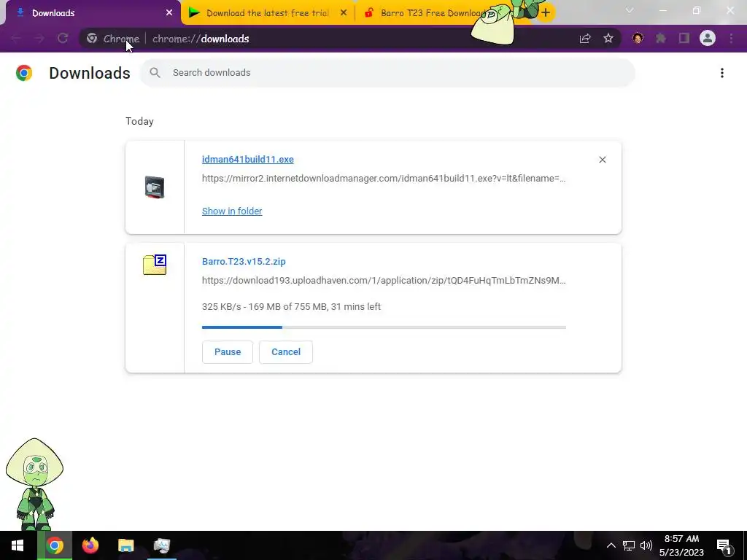Image resolution: width=747 pixels, height=560 pixels.
Task: Launch Firefox from the taskbar
Action: point(90,545)
